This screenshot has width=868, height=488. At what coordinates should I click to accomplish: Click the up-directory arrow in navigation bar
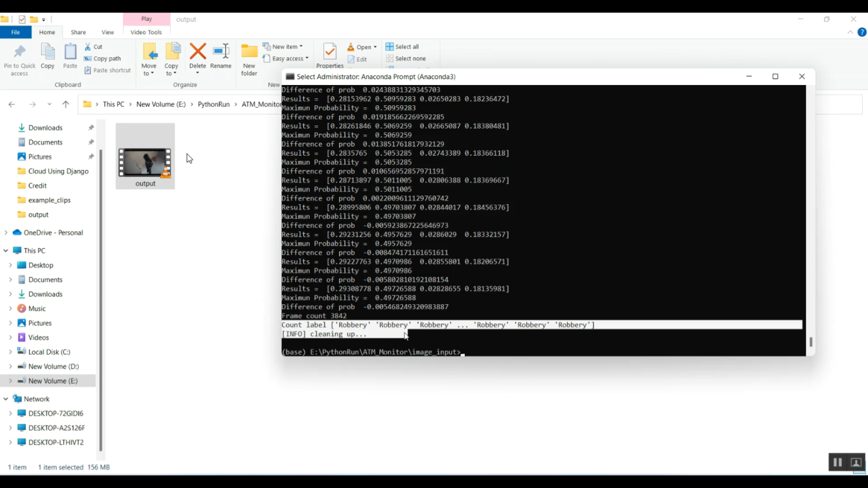(66, 105)
